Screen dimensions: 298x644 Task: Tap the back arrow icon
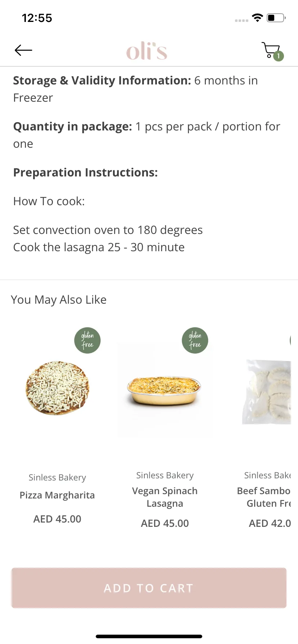tap(23, 50)
